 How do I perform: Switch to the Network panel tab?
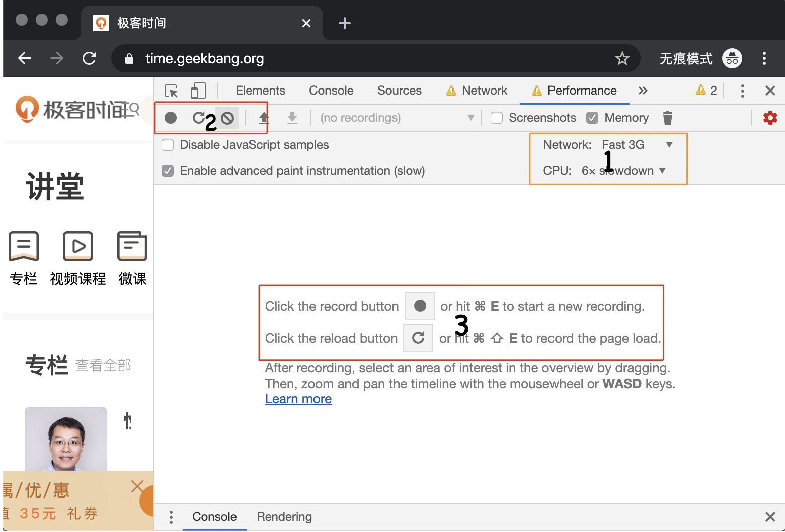(484, 91)
